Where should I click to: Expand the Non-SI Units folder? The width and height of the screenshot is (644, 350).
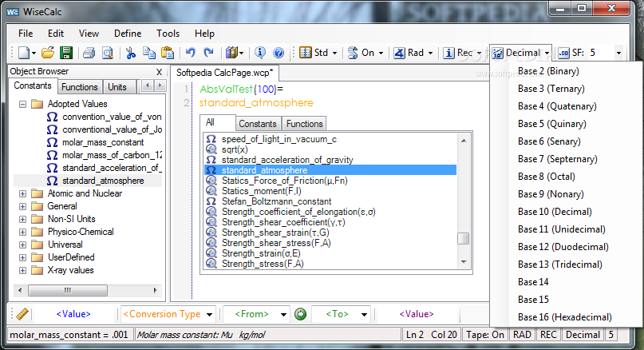point(22,219)
